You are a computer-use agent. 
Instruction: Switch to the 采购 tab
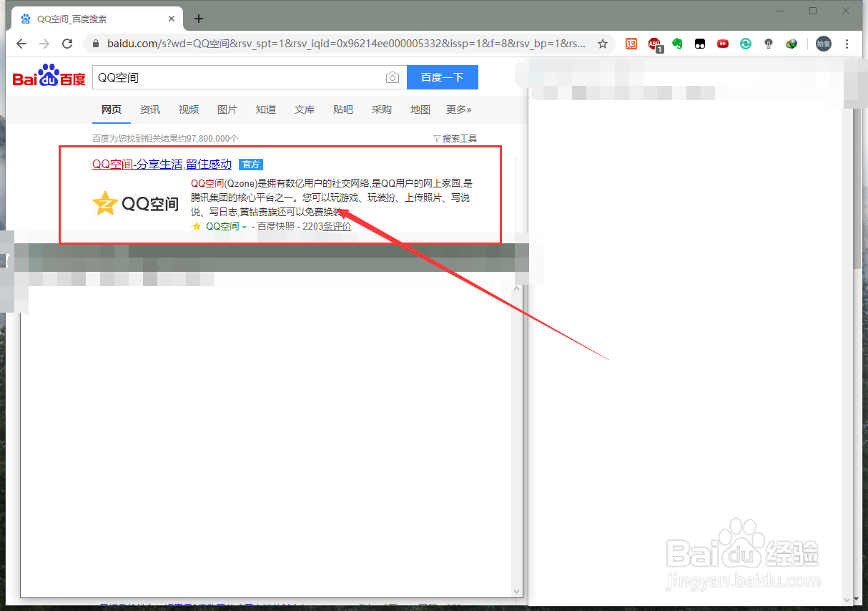coord(382,109)
